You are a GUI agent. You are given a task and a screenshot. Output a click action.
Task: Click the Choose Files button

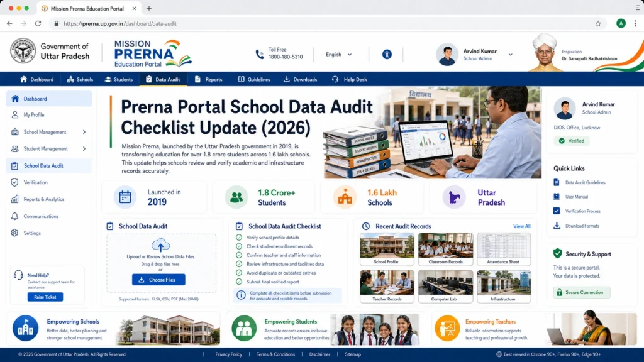coord(158,280)
